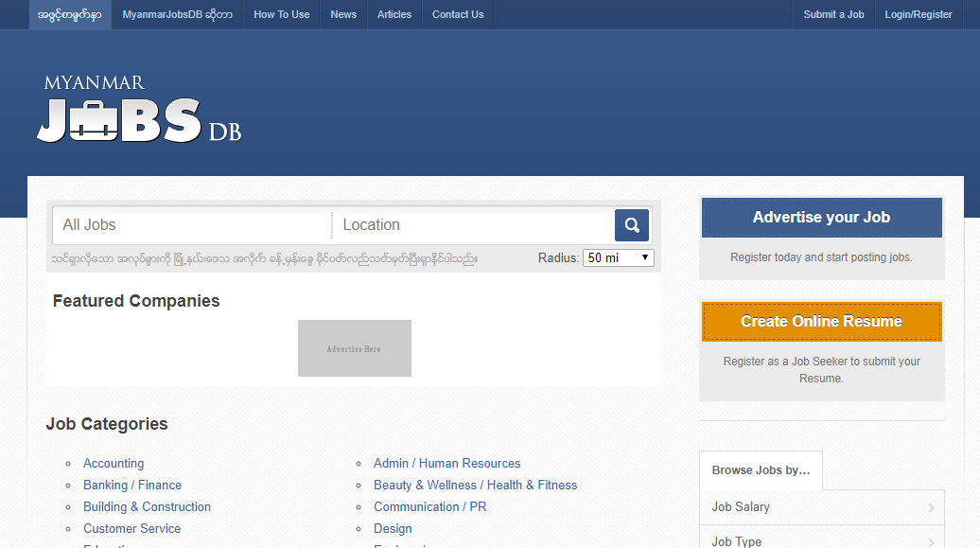Focus the Location input field

(x=473, y=225)
